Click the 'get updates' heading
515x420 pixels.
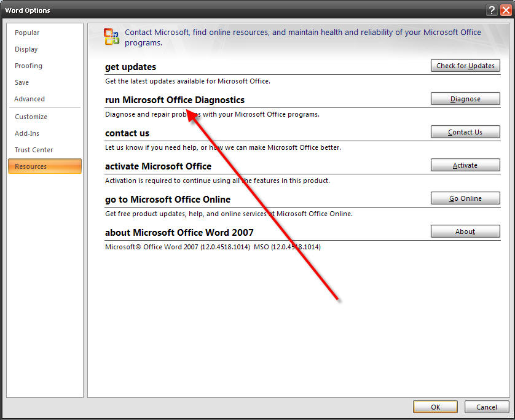(130, 67)
